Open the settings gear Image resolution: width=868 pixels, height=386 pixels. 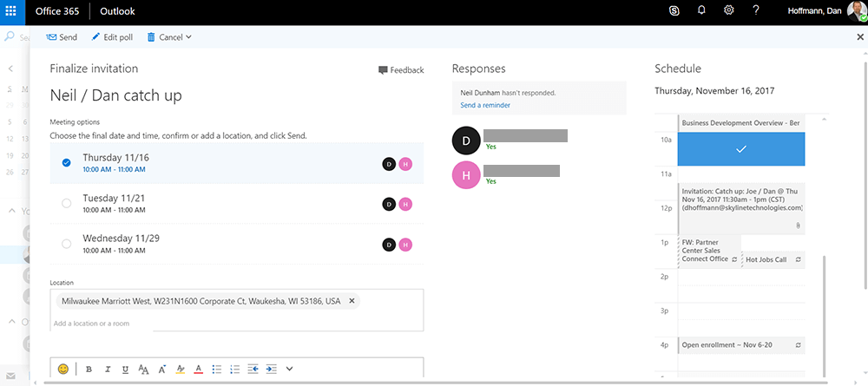pyautogui.click(x=729, y=11)
